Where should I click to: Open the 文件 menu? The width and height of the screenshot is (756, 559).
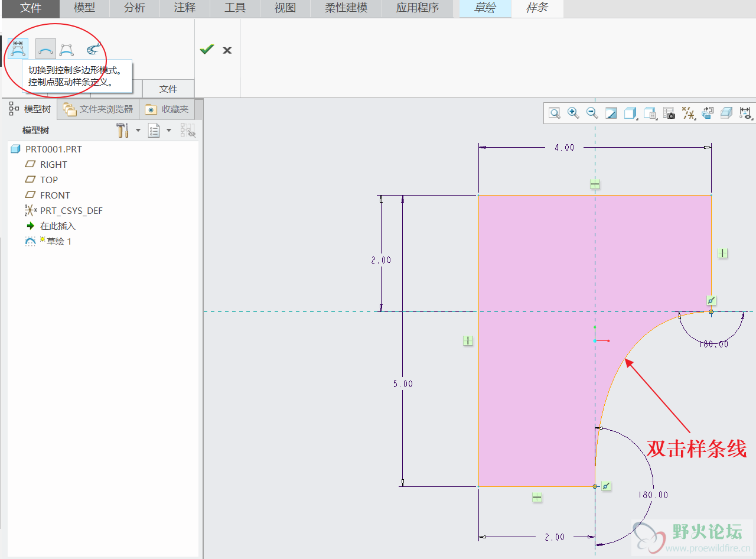(31, 8)
